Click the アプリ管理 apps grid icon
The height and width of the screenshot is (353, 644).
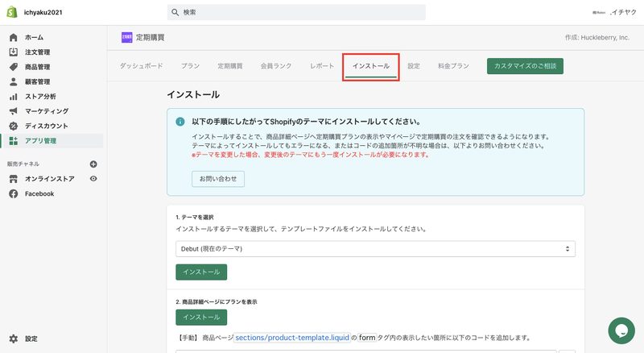coord(14,141)
